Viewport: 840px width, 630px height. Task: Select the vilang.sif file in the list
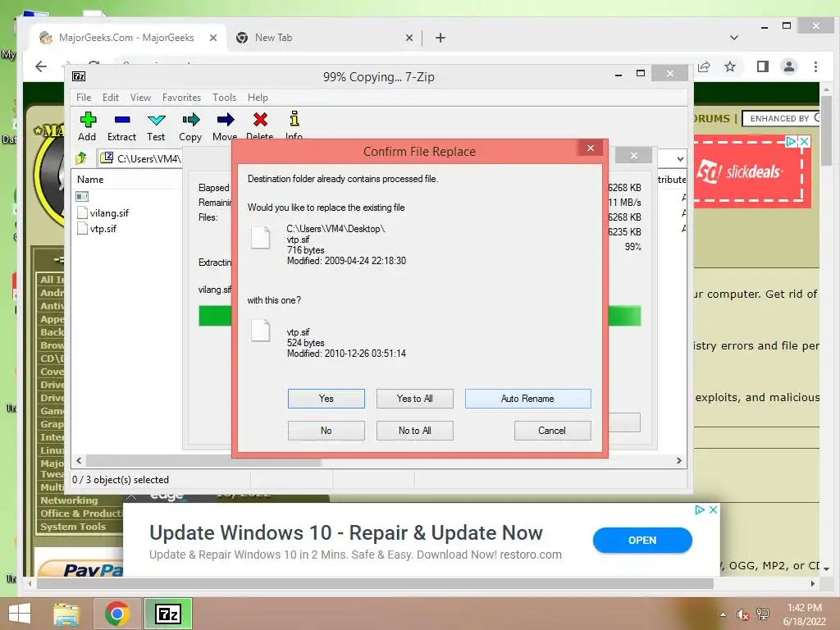click(103, 212)
